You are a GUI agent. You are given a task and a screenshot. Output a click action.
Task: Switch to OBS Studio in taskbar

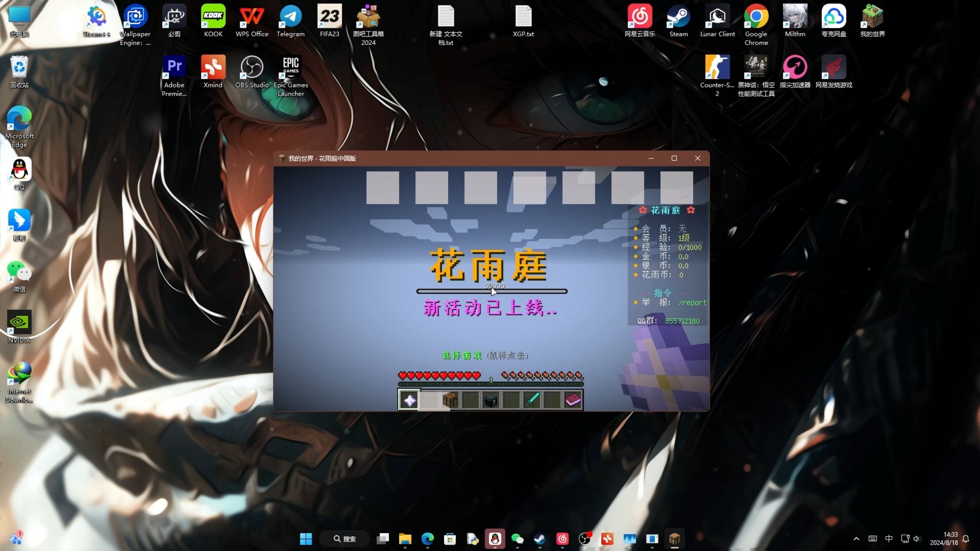coord(585,539)
